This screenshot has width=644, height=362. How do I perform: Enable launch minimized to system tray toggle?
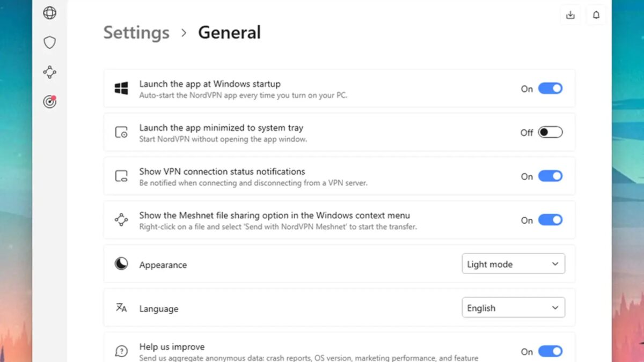(550, 132)
